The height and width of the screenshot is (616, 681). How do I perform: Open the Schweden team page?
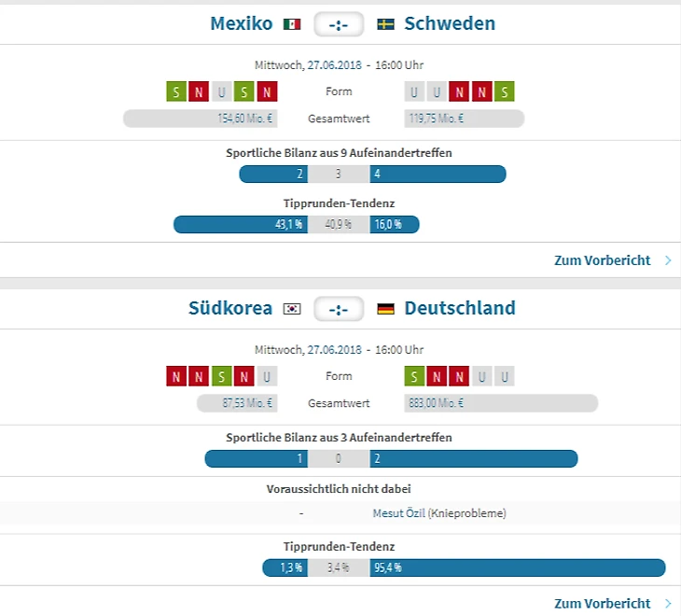[x=450, y=23]
